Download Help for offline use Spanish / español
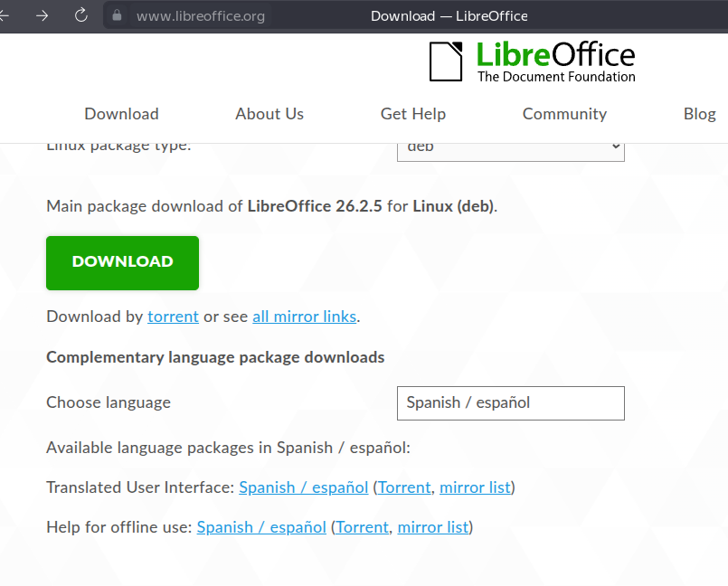The image size is (728, 586). tap(261, 527)
